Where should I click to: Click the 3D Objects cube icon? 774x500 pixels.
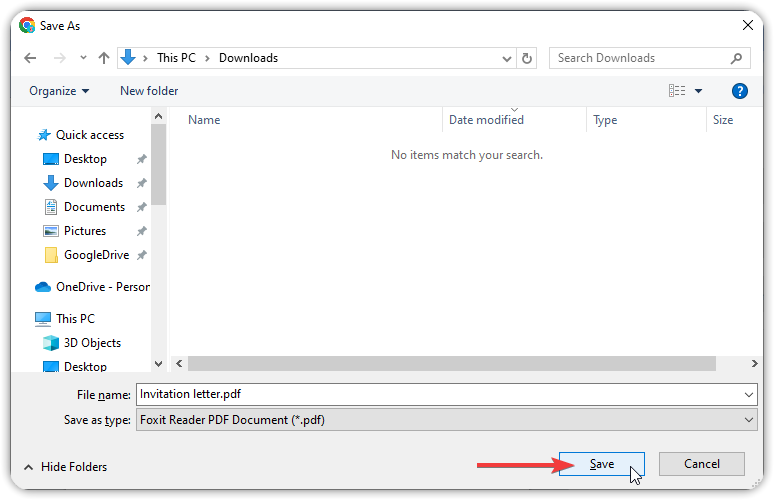click(x=51, y=343)
